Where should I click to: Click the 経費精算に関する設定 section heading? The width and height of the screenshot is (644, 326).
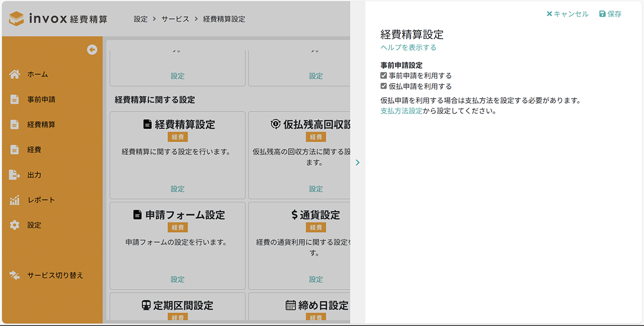click(x=155, y=100)
